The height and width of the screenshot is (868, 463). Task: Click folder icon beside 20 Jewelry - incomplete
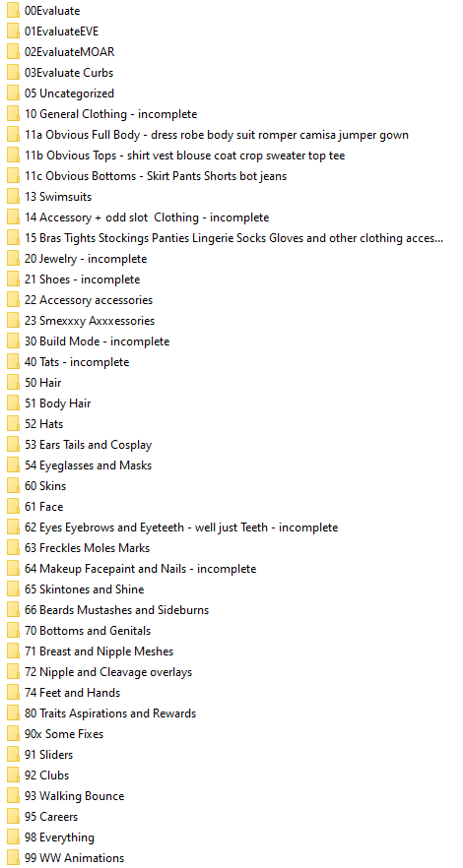click(13, 259)
